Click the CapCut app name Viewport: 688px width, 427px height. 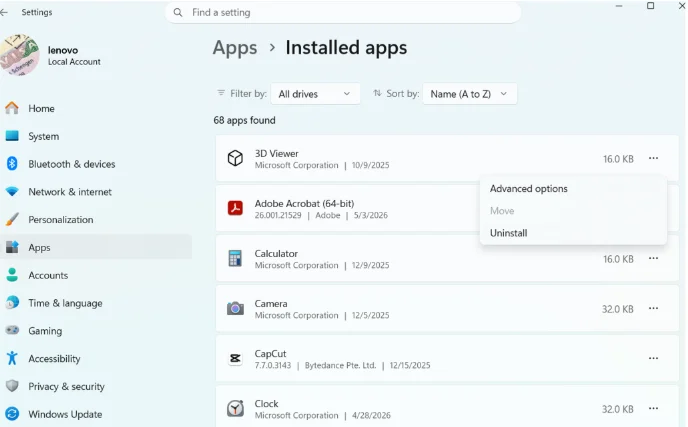click(270, 354)
